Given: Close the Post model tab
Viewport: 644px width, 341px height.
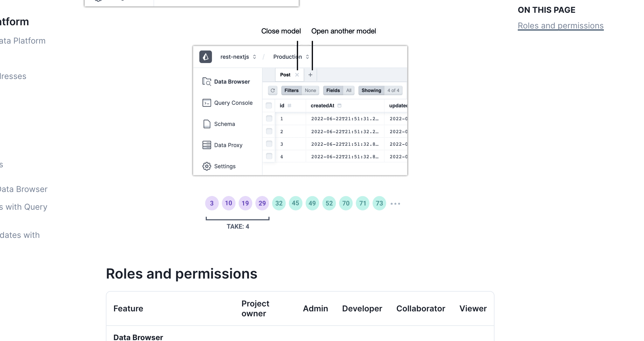Looking at the screenshot, I should coord(297,75).
